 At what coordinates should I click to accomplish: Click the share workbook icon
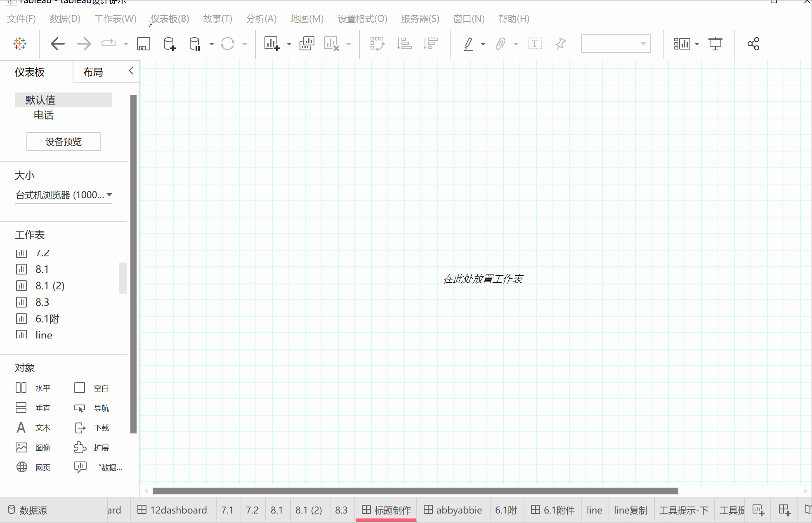[753, 44]
